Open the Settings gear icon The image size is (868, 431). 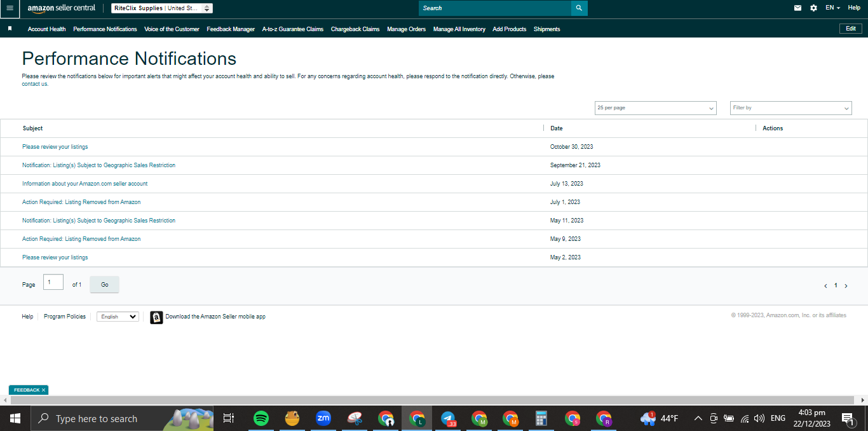click(x=813, y=8)
